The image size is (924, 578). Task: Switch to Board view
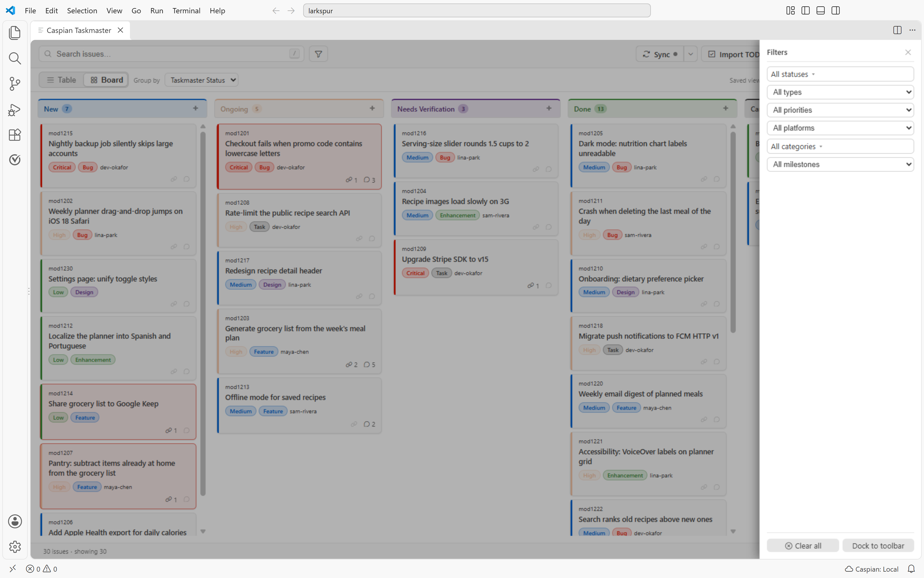(x=107, y=80)
